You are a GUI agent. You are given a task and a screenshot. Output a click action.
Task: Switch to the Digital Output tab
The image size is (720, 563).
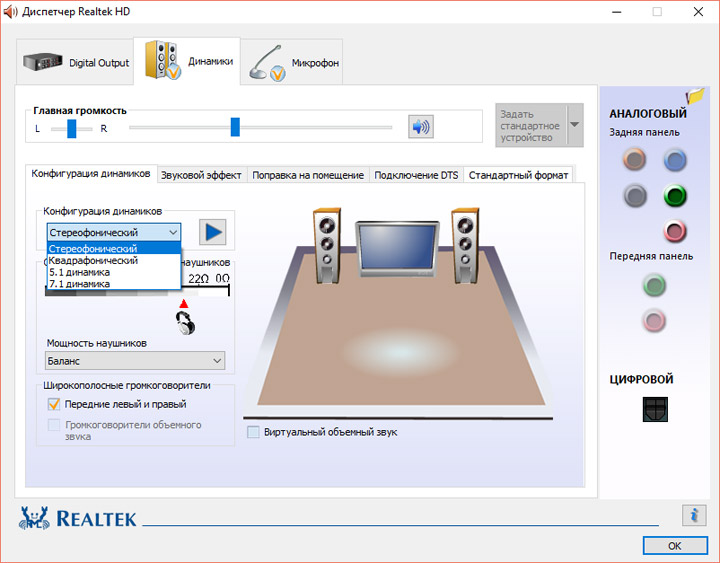[x=75, y=62]
